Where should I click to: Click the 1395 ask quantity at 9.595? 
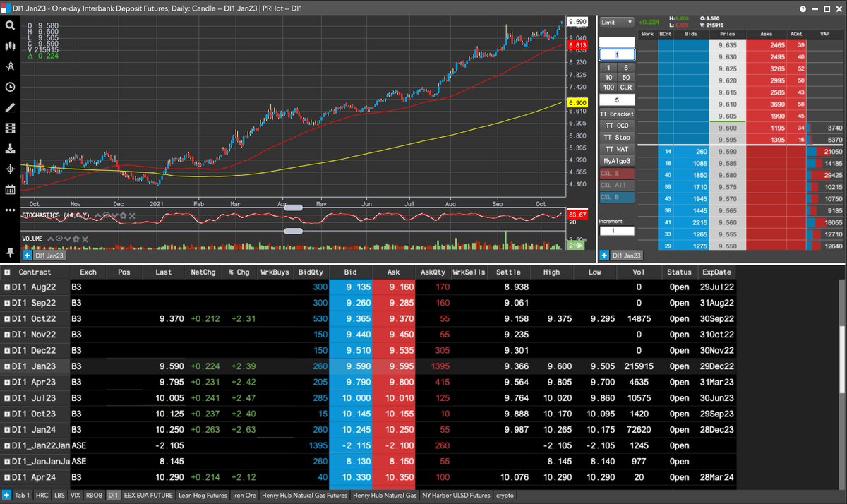point(767,140)
